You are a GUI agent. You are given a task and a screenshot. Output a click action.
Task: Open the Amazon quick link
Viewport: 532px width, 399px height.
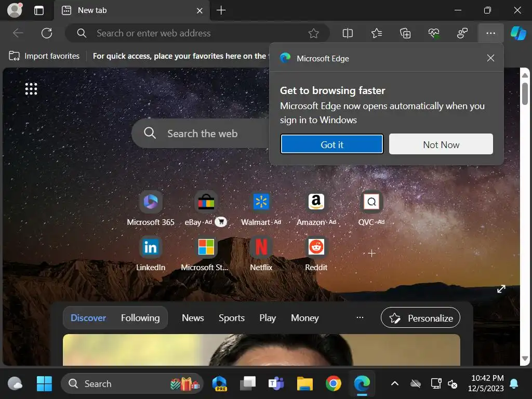point(316,208)
